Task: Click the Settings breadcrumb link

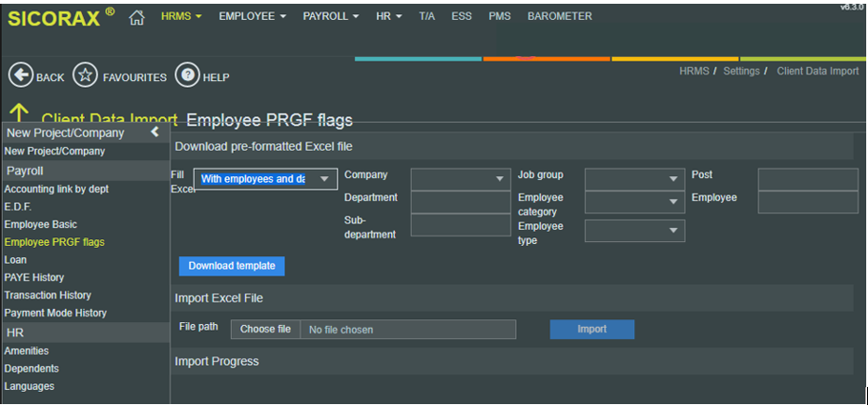Action: click(x=742, y=71)
